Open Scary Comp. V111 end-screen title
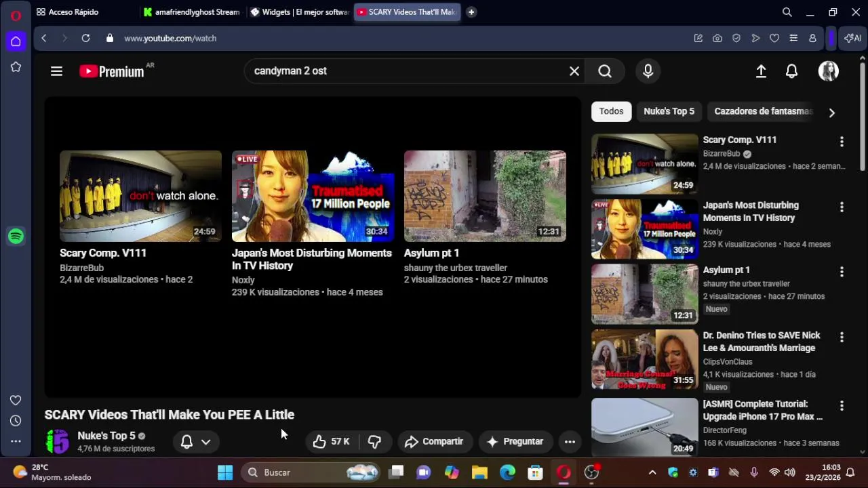868x488 pixels. coord(103,253)
